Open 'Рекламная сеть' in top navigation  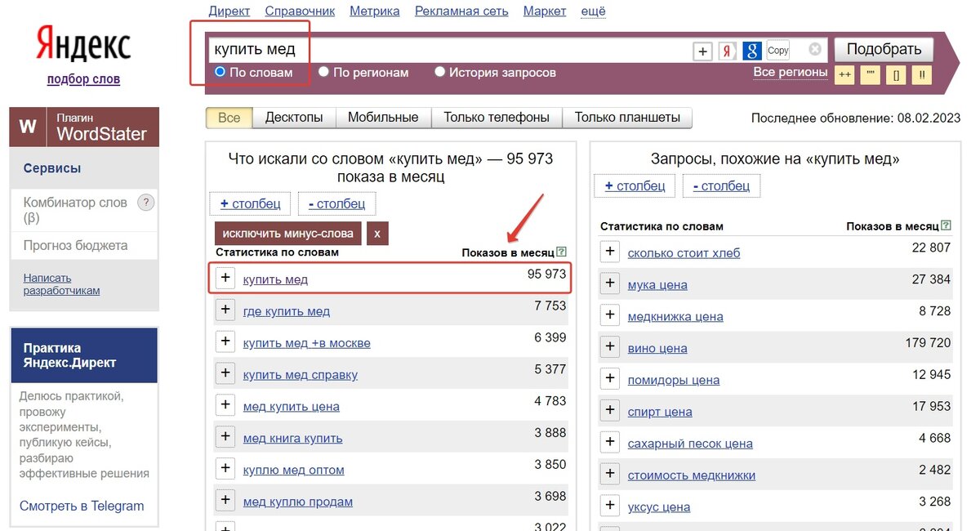coord(461,11)
